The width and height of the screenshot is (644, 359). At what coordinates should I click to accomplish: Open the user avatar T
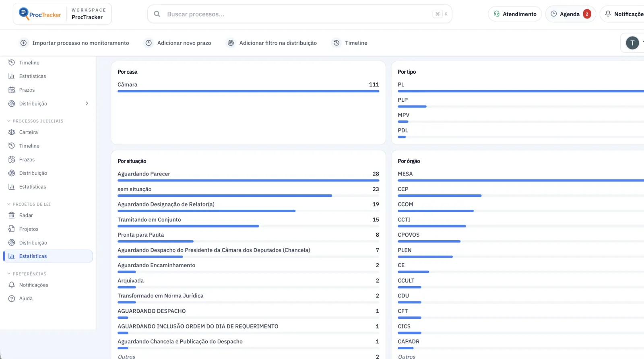click(632, 43)
